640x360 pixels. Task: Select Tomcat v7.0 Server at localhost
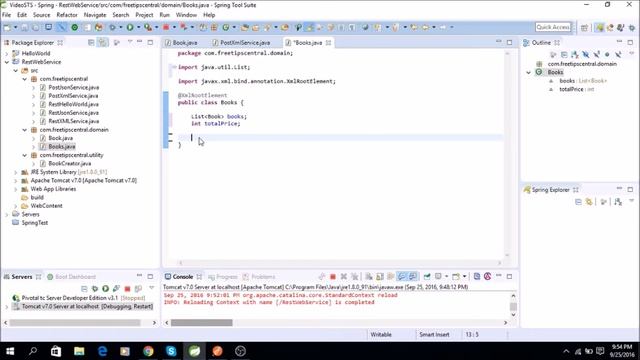82,307
